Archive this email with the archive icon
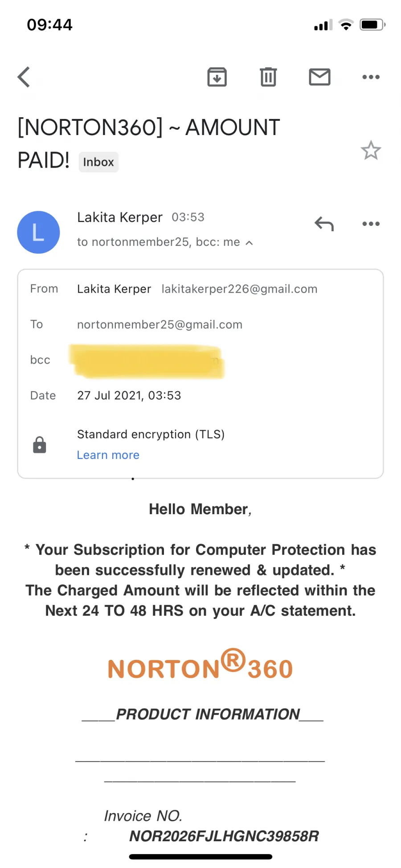Image resolution: width=401 pixels, height=868 pixels. pyautogui.click(x=217, y=77)
